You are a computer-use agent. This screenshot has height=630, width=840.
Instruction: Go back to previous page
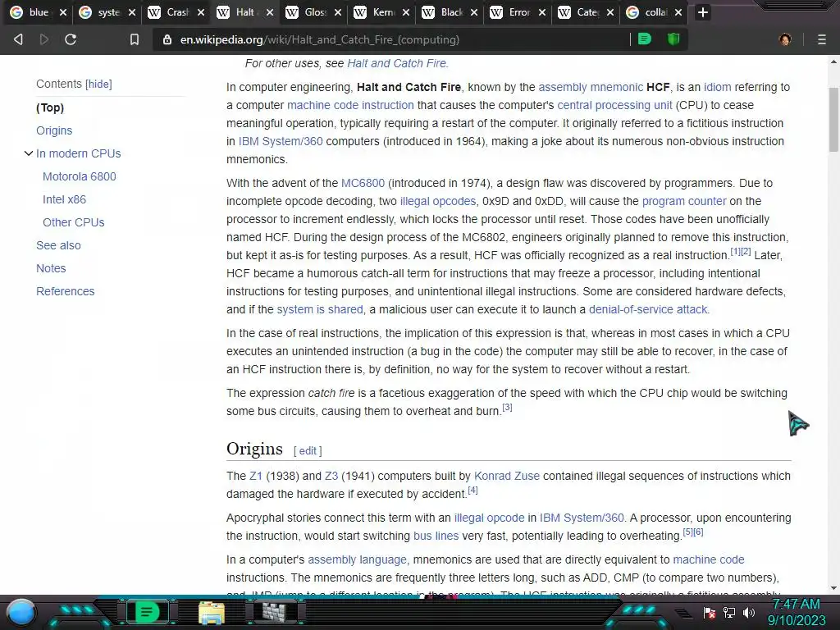point(18,39)
